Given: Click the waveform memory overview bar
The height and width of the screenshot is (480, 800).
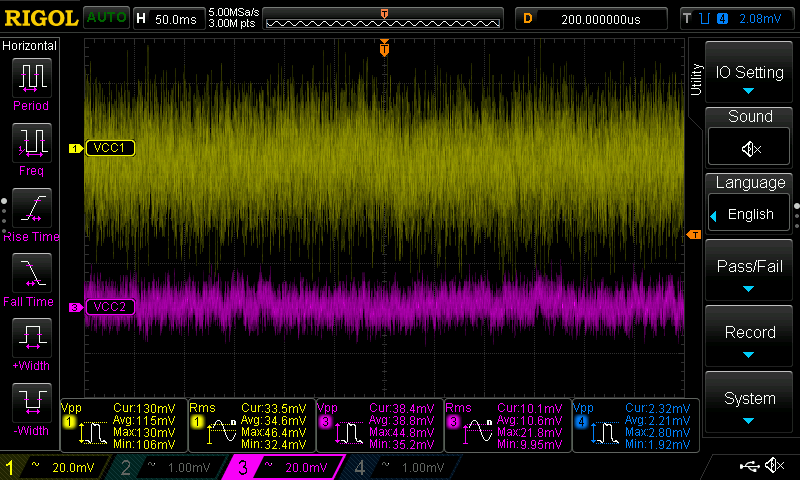Looking at the screenshot, I should tap(383, 19).
